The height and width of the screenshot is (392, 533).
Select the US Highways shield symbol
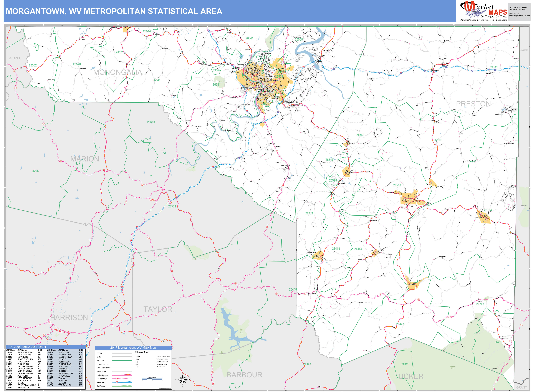click(x=117, y=379)
